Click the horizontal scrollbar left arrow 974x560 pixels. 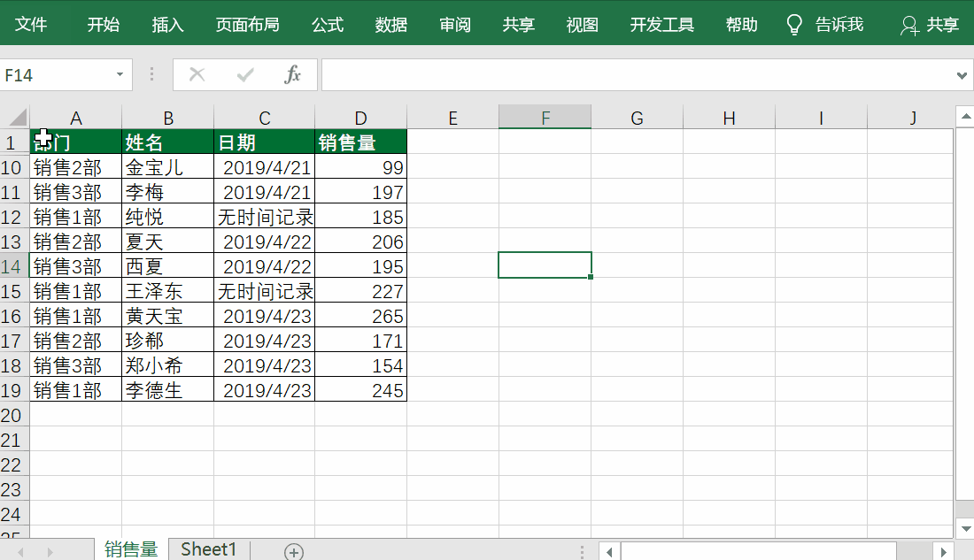[610, 549]
